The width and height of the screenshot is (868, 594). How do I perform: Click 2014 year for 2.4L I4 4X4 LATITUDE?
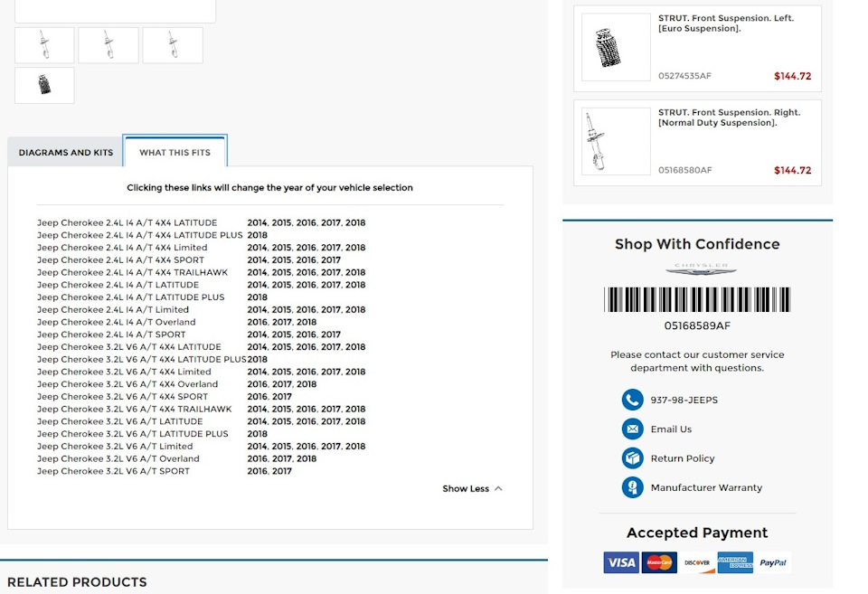point(258,222)
